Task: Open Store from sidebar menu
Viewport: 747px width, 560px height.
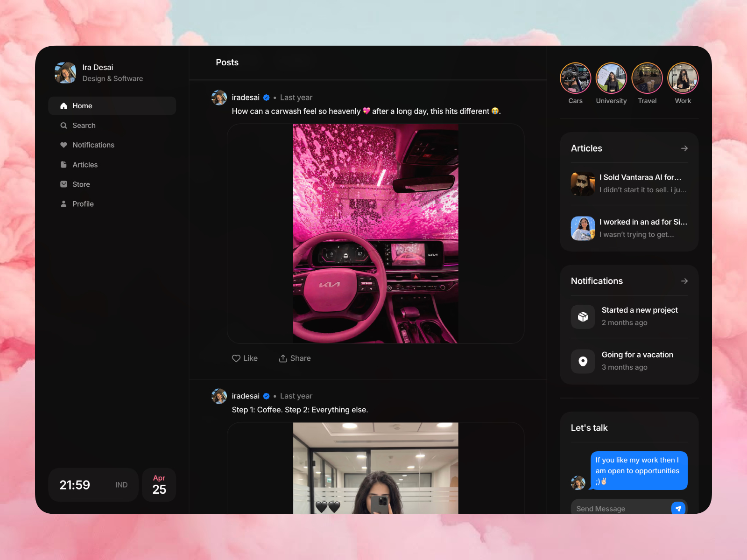Action: point(112,184)
